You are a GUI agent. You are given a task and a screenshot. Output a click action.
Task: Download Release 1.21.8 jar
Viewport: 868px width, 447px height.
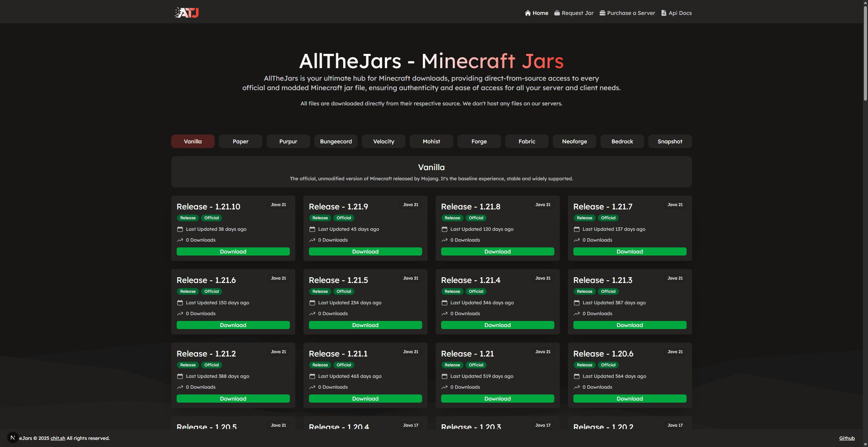tap(497, 251)
